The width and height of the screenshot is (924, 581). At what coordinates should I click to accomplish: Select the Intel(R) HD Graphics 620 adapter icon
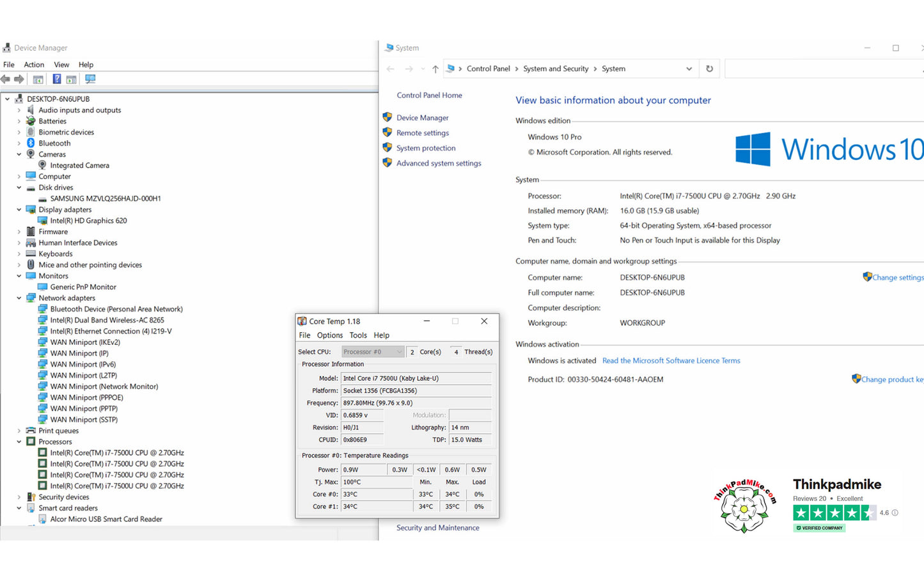[x=42, y=221]
